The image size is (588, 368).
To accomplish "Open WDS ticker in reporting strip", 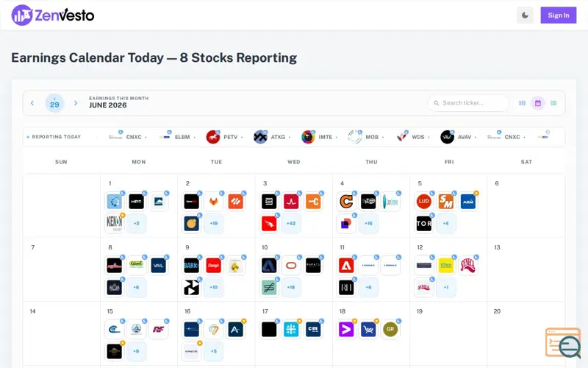I will point(412,137).
